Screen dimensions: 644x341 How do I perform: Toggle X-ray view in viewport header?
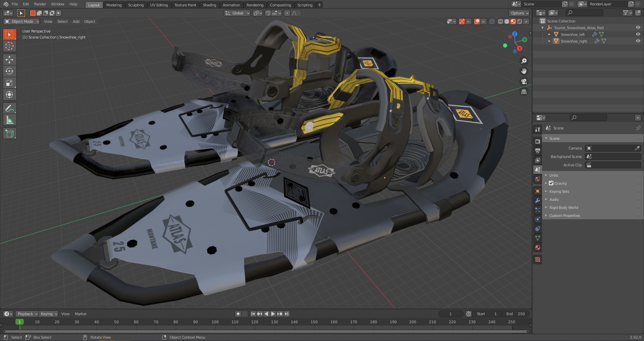click(x=492, y=21)
